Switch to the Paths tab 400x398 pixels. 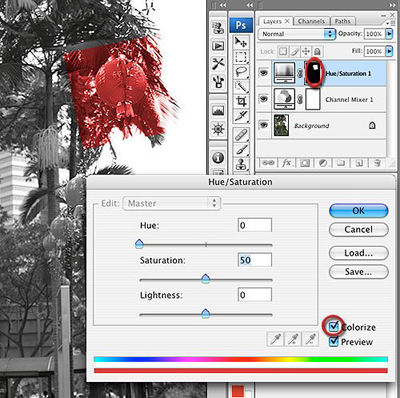point(343,21)
